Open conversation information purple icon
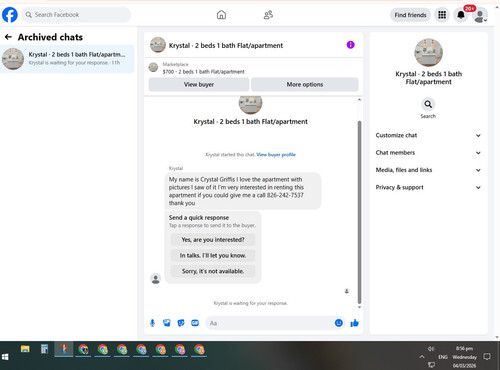Image resolution: width=500 pixels, height=370 pixels. [350, 45]
